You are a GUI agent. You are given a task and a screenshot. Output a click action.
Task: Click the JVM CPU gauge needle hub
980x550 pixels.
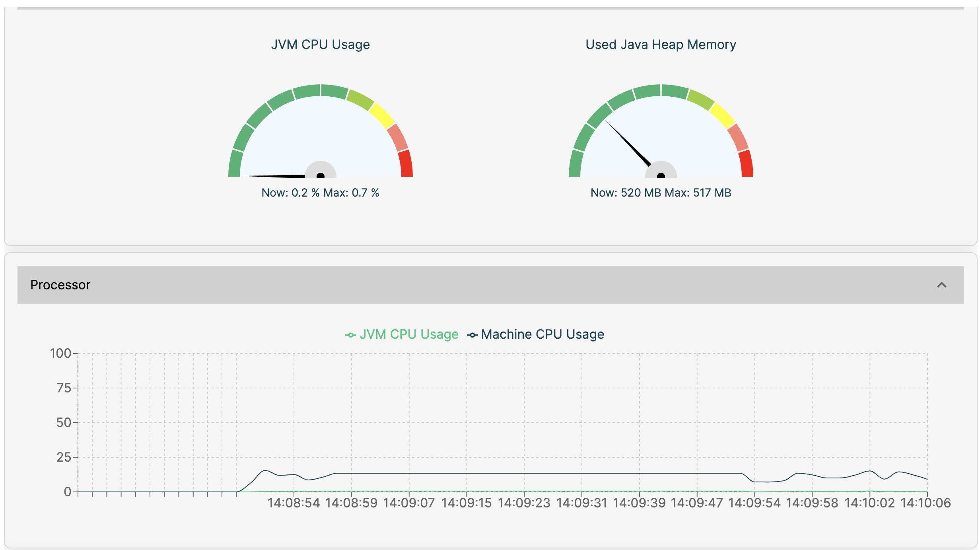[x=321, y=175]
